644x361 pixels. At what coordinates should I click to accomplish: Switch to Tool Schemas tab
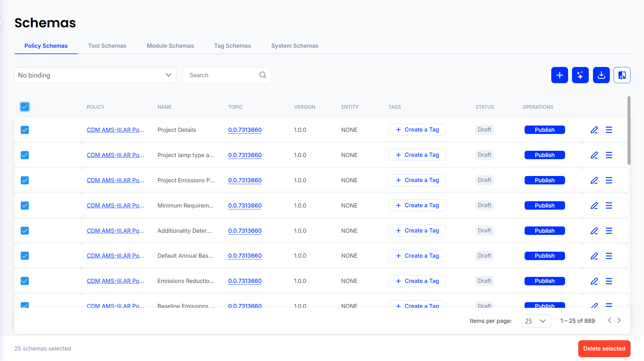click(107, 46)
